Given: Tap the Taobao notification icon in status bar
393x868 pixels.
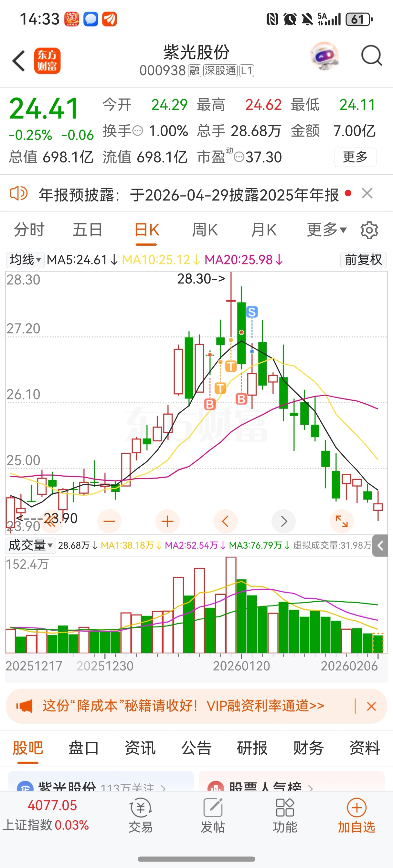Looking at the screenshot, I should click(72, 19).
